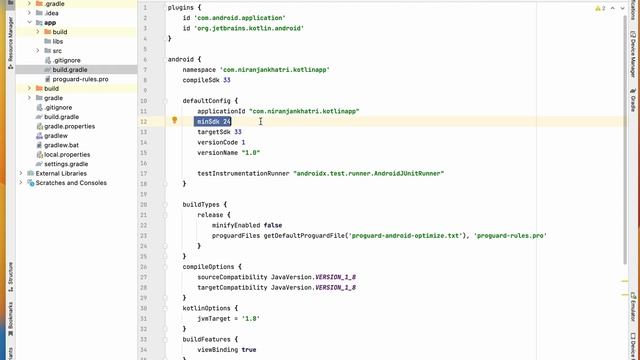This screenshot has height=360, width=640.
Task: Go to next highlighted error arrow
Action: click(622, 8)
